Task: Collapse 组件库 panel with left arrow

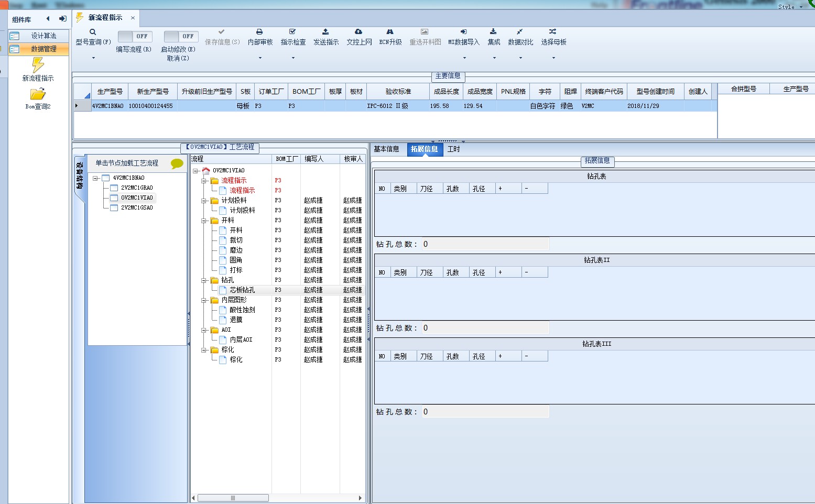Action: pos(48,19)
